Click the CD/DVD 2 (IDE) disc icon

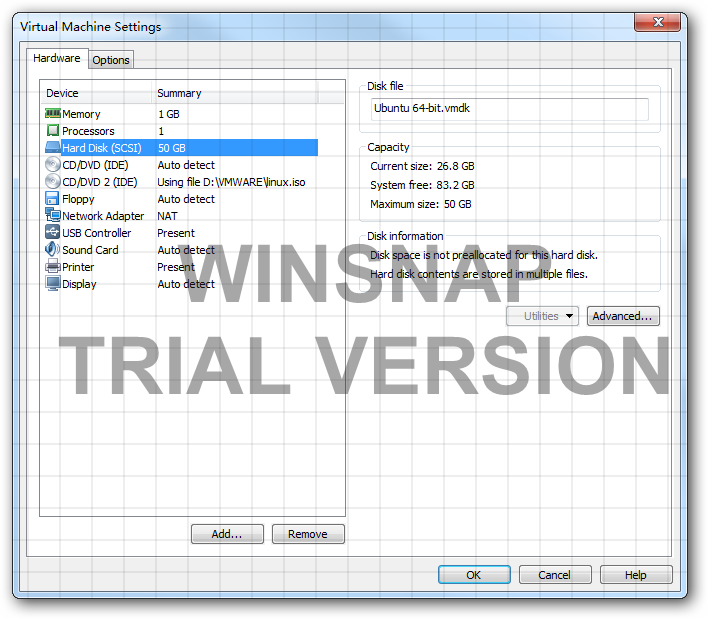click(x=53, y=182)
